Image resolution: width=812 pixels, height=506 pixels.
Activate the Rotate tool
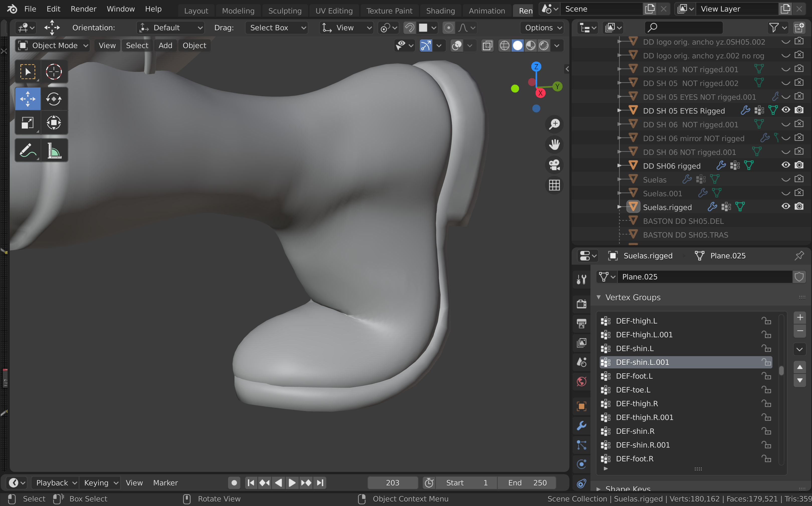(x=54, y=99)
